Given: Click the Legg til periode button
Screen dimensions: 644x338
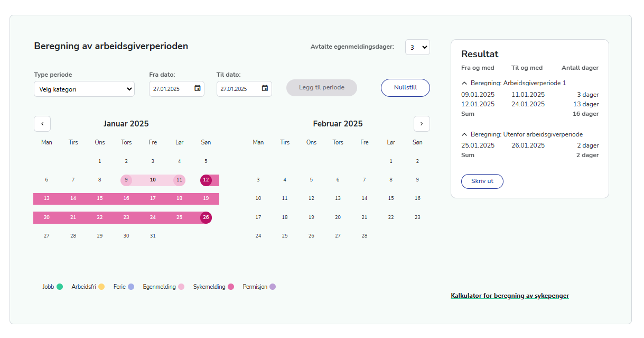Looking at the screenshot, I should click(x=321, y=88).
